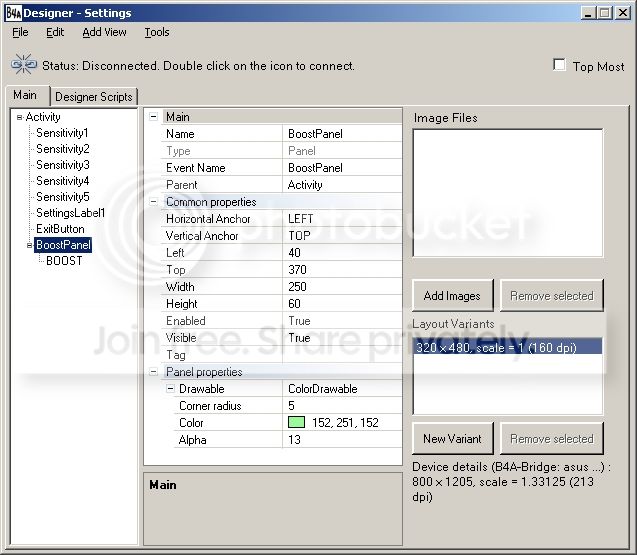Edit the Corner radius value 5
Viewport: 637px width, 555px height.
pyautogui.click(x=342, y=405)
